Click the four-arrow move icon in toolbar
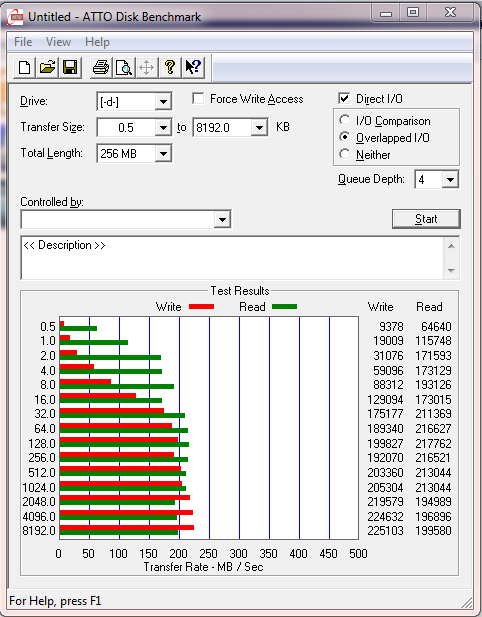 (146, 67)
